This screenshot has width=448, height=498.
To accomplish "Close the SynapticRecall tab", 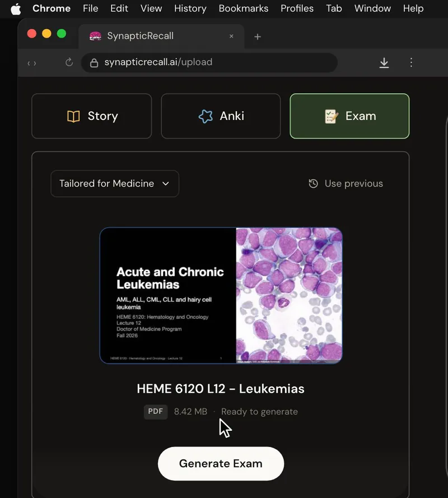I will [231, 36].
